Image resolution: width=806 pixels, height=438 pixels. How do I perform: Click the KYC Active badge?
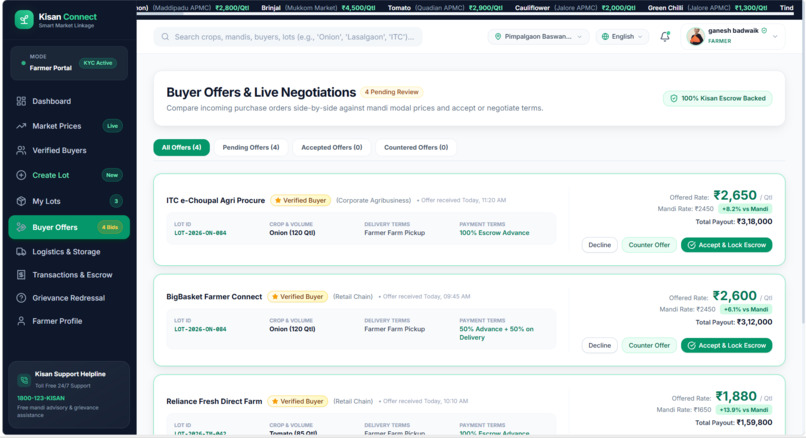(x=98, y=63)
